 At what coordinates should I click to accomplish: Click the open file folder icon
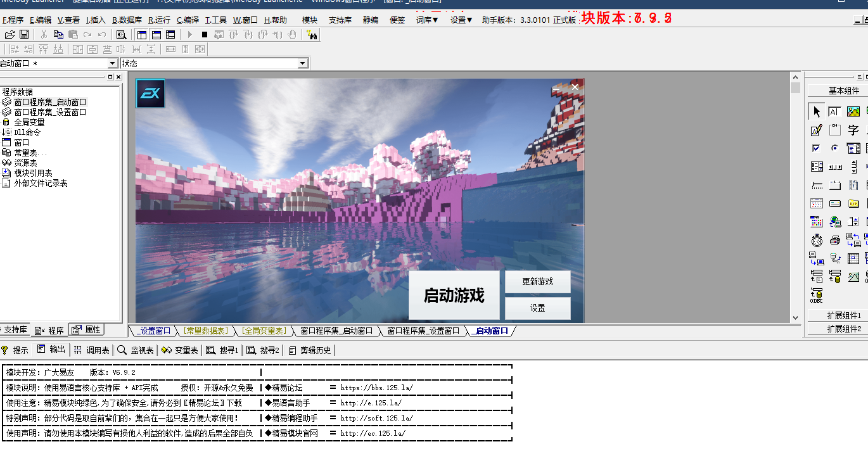(10, 34)
